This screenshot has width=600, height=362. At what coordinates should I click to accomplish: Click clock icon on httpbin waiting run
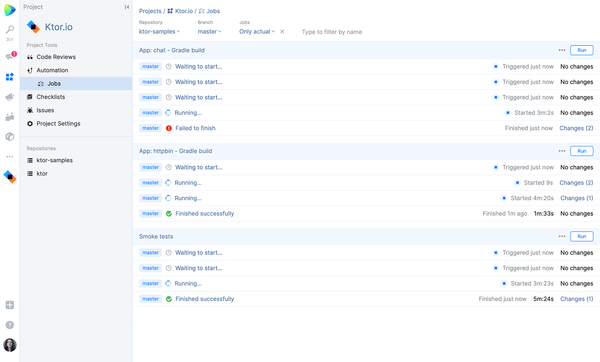pyautogui.click(x=168, y=168)
